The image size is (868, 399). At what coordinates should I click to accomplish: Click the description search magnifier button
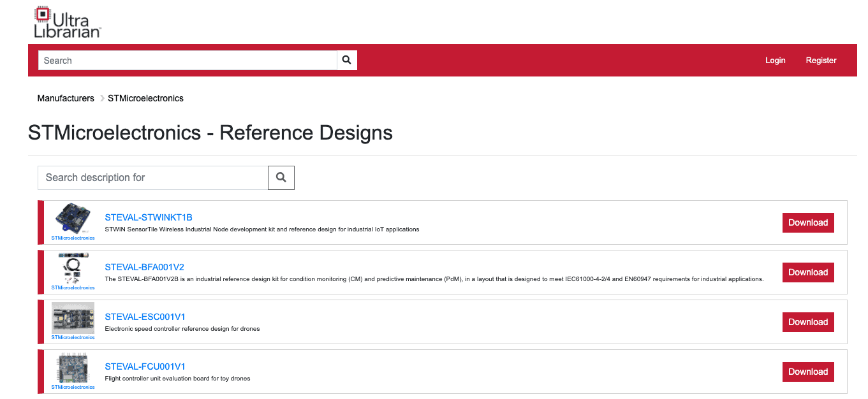click(281, 178)
